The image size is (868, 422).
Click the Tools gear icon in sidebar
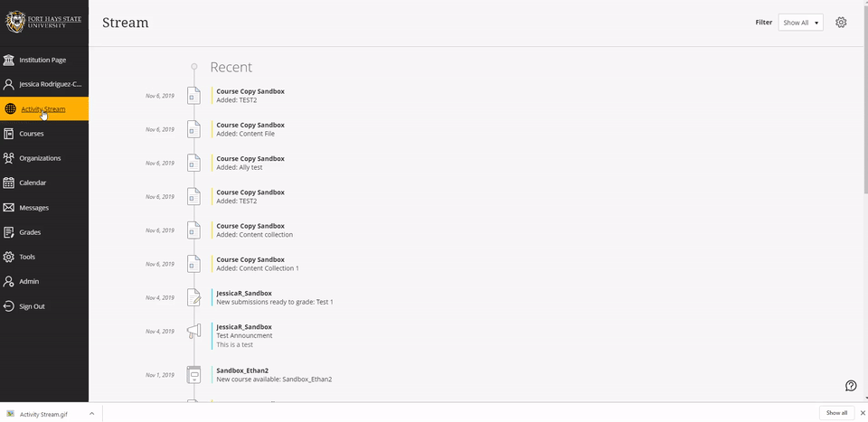(x=9, y=258)
